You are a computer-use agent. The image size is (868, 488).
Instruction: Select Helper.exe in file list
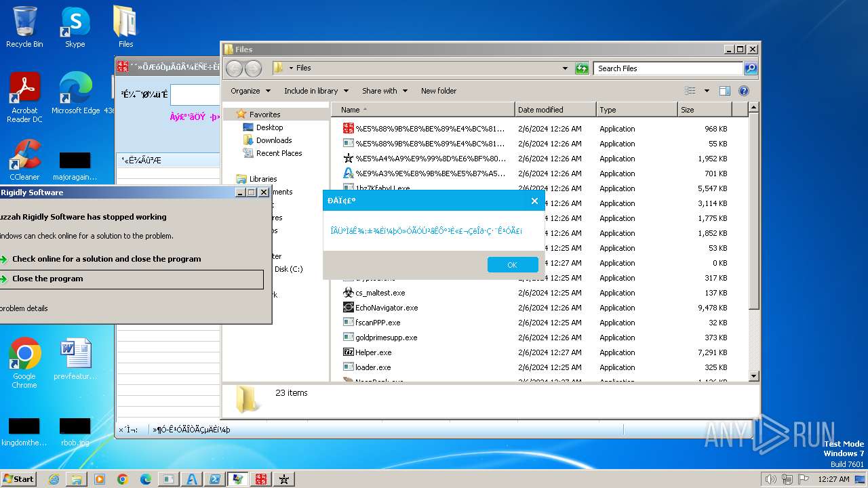point(373,352)
